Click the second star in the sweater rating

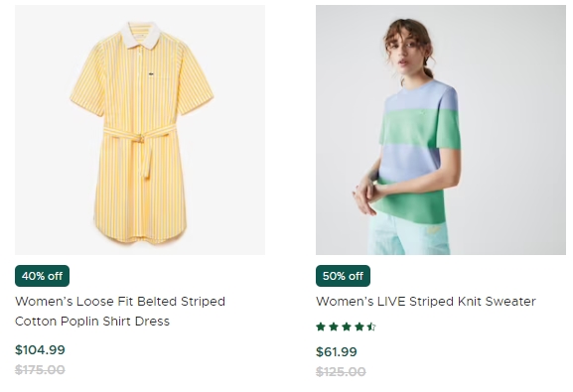coord(334,327)
